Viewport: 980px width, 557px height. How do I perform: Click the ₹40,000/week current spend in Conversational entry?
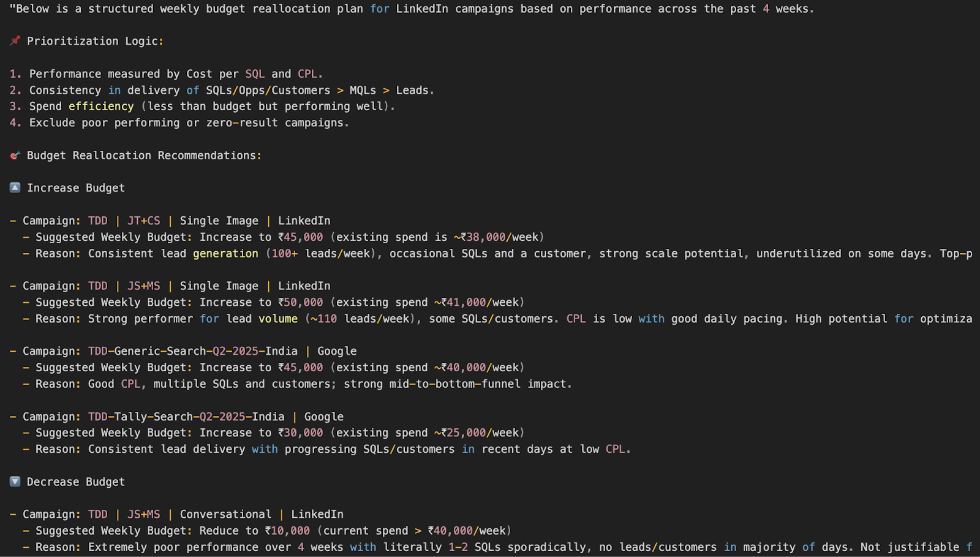(467, 531)
